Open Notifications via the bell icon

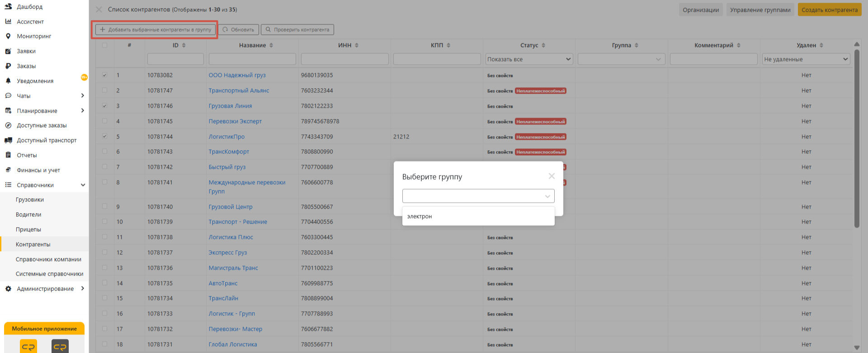(x=8, y=81)
